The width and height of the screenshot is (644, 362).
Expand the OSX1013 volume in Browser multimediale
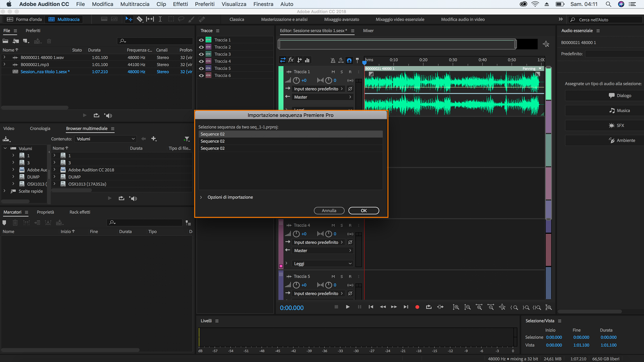(x=13, y=184)
